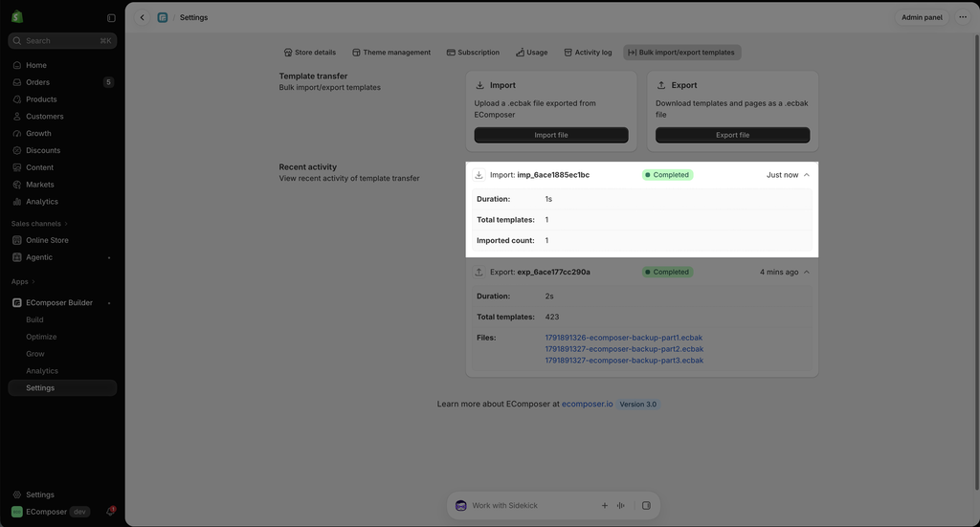
Task: Switch to the Subscription tab
Action: click(473, 53)
